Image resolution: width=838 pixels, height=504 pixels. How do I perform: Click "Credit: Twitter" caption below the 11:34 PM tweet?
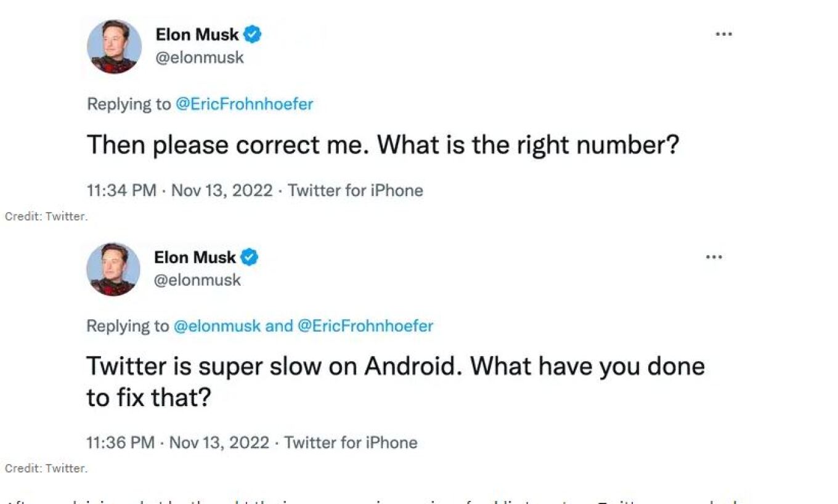pos(46,217)
